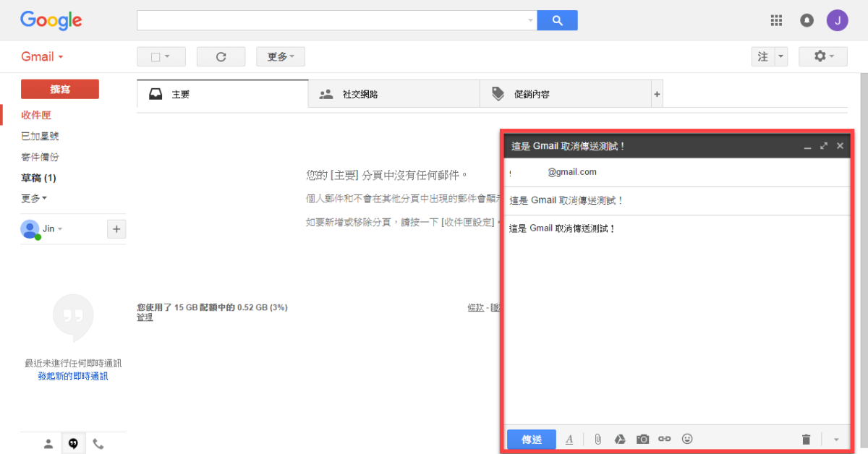Pop out compose to full screen
This screenshot has height=454, width=868.
pos(824,146)
